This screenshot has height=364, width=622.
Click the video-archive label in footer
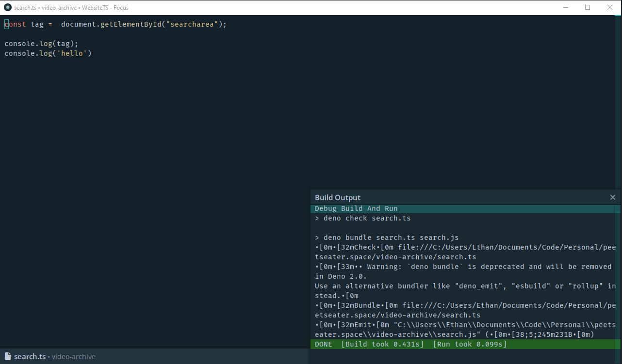click(x=74, y=356)
